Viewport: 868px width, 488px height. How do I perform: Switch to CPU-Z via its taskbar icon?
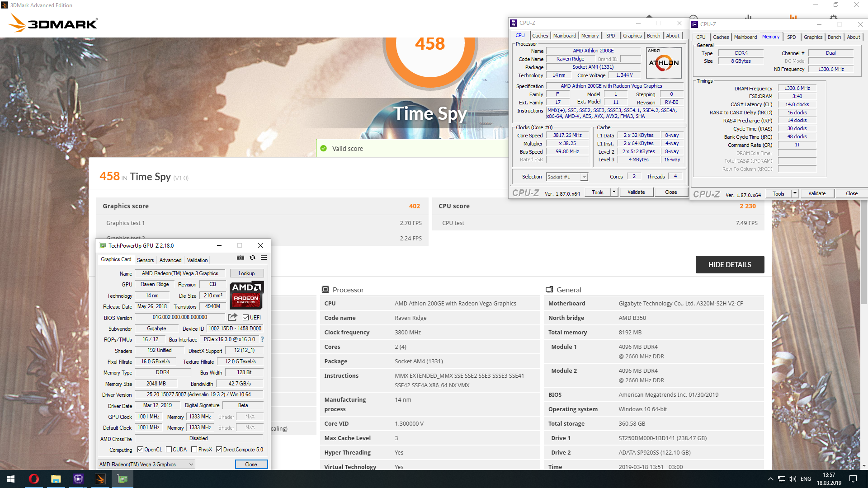point(78,479)
